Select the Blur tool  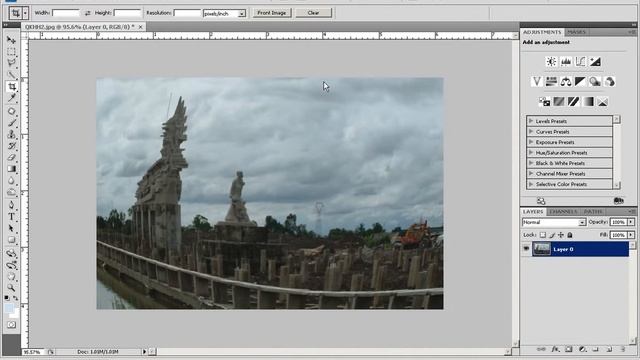click(11, 180)
